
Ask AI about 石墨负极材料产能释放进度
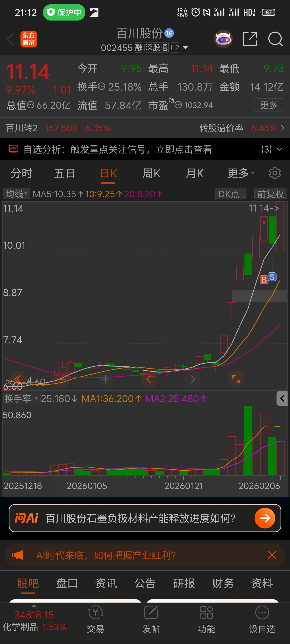point(141,518)
